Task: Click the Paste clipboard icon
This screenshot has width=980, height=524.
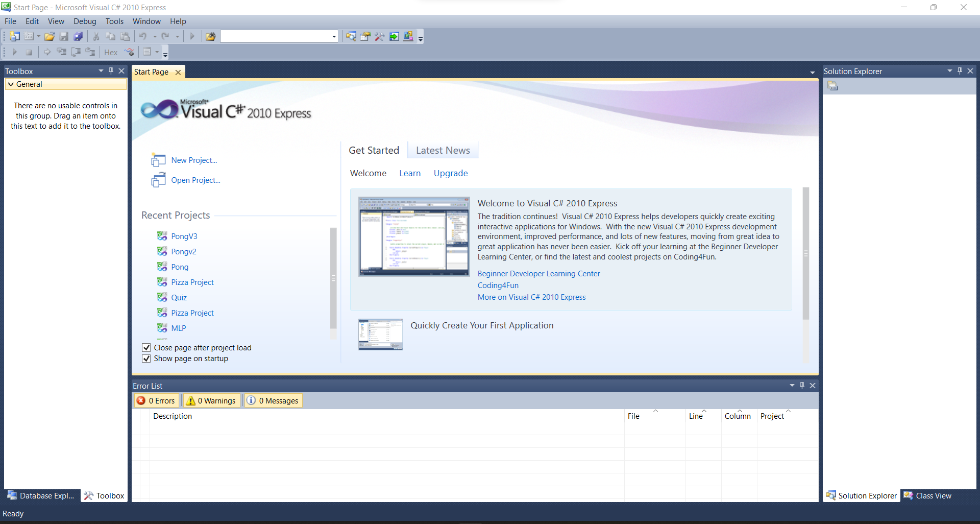Action: point(125,36)
